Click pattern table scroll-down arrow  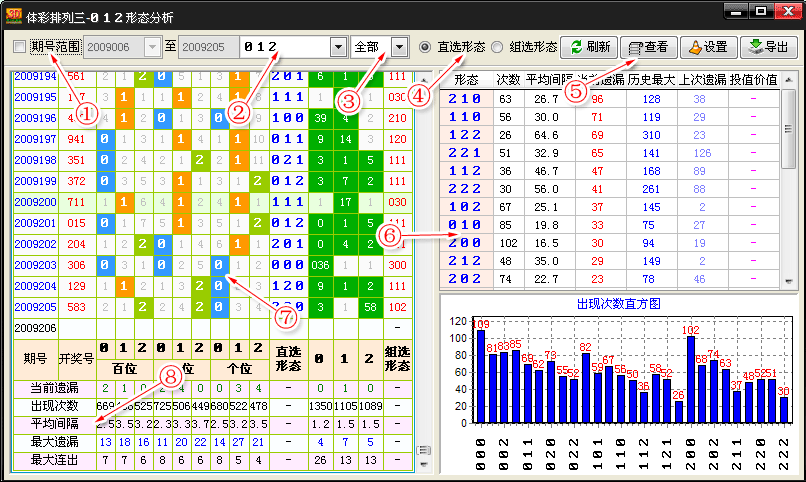pyautogui.click(x=788, y=281)
